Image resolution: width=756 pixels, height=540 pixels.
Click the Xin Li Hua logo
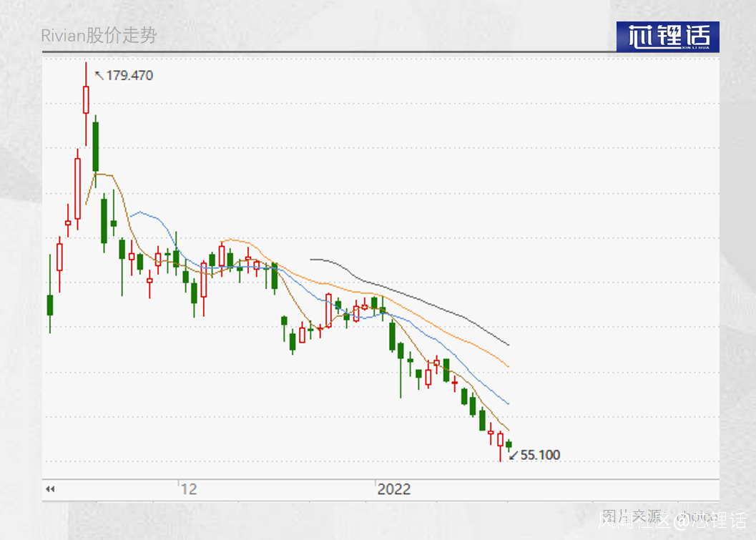pos(668,36)
